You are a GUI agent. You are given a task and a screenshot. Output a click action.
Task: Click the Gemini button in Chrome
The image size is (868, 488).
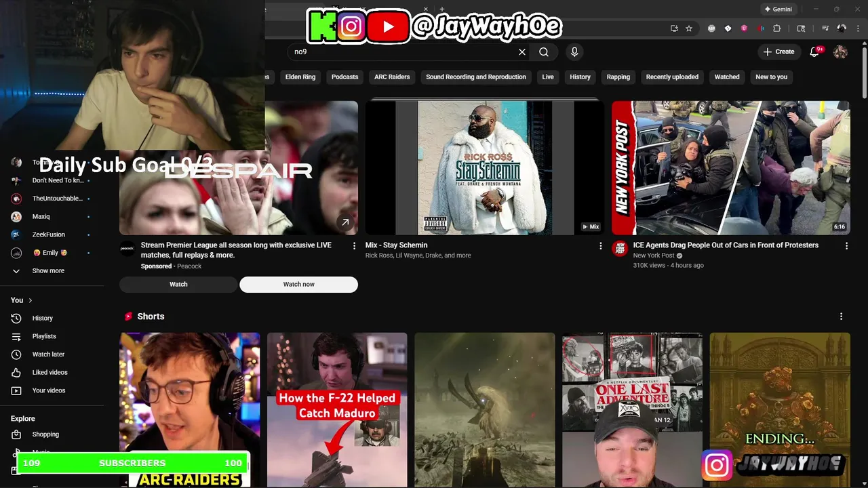click(778, 9)
